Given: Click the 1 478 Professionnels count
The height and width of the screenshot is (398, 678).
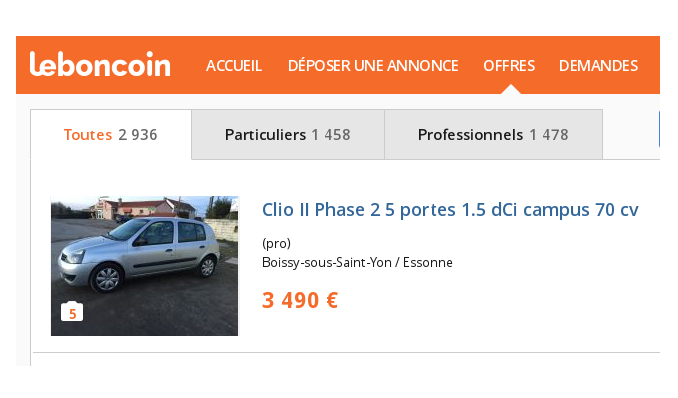Looking at the screenshot, I should tap(549, 135).
